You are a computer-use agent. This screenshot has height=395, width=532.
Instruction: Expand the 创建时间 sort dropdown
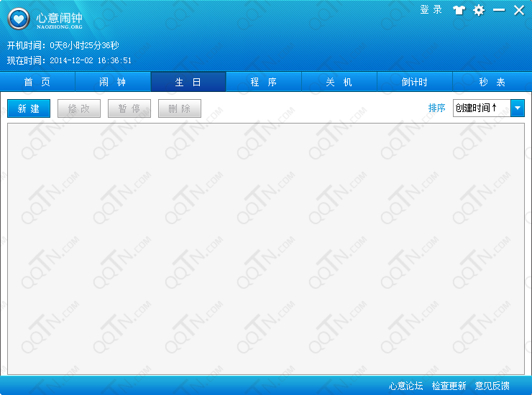pyautogui.click(x=517, y=108)
